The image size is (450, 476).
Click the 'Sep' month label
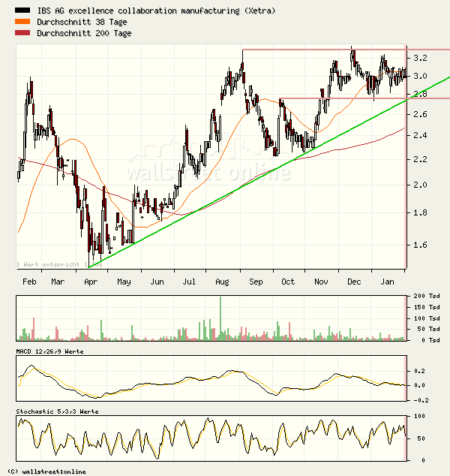pos(256,282)
